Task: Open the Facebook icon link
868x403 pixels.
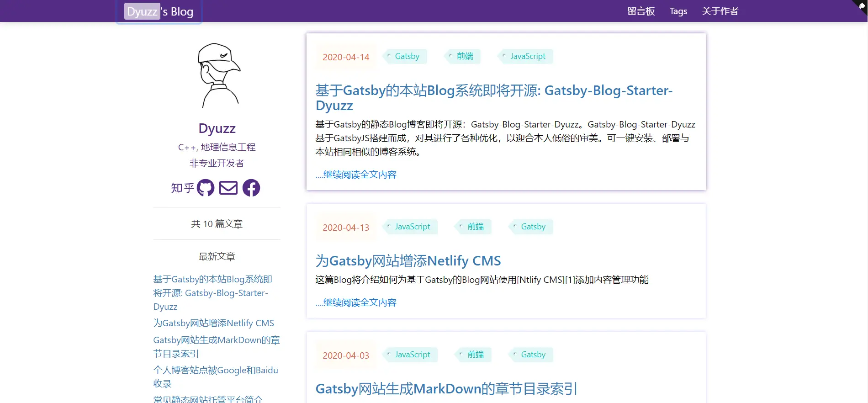Action: tap(251, 188)
